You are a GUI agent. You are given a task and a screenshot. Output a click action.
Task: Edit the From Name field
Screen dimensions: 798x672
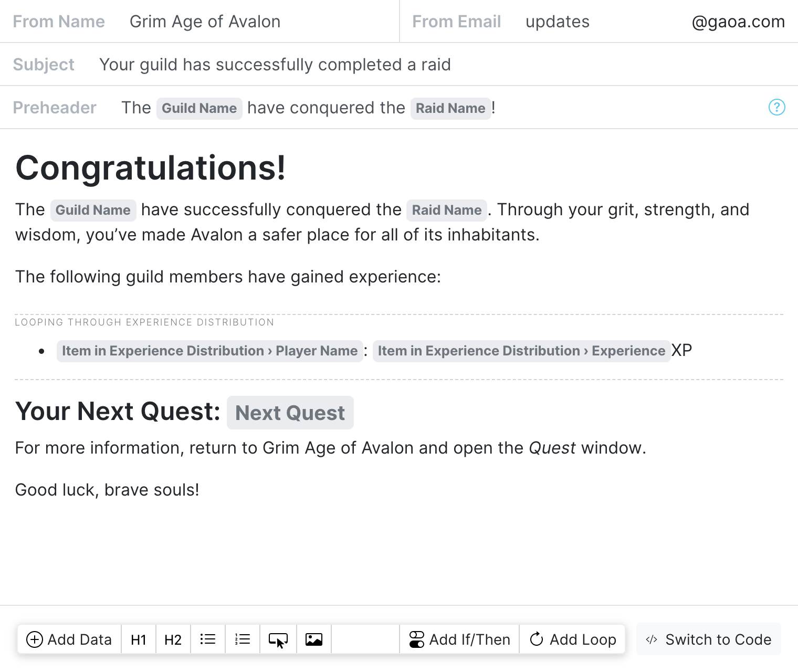pyautogui.click(x=205, y=22)
